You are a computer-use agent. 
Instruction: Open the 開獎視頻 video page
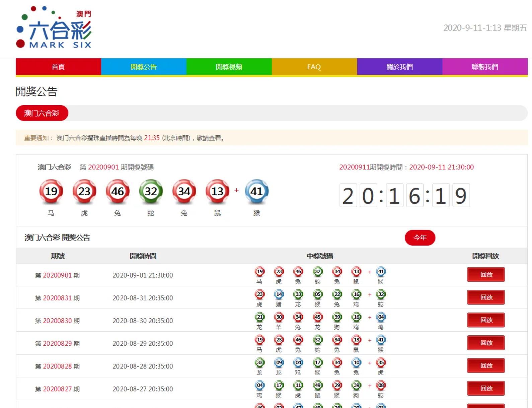click(x=229, y=67)
